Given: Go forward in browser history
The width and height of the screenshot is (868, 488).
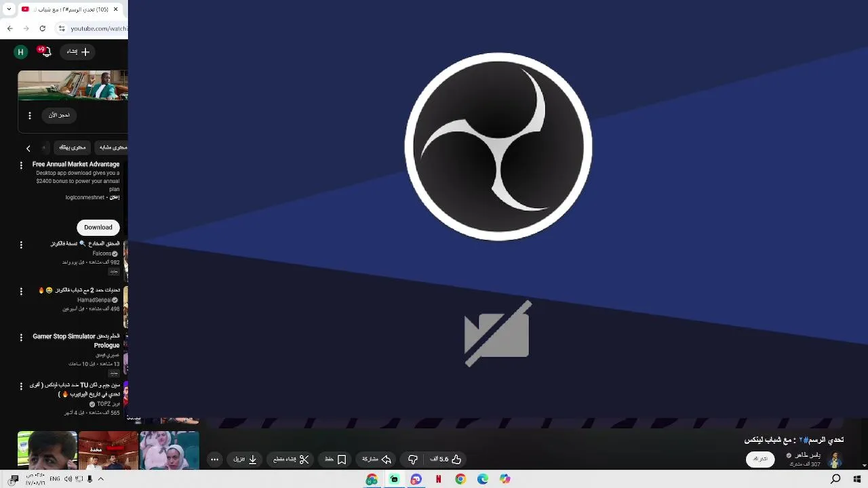Looking at the screenshot, I should 26,28.
